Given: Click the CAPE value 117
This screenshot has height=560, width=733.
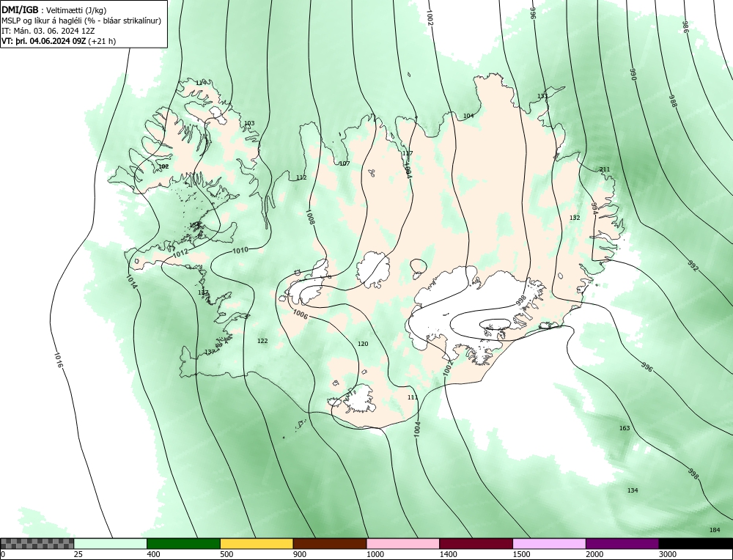Looking at the screenshot, I should click(x=408, y=153).
